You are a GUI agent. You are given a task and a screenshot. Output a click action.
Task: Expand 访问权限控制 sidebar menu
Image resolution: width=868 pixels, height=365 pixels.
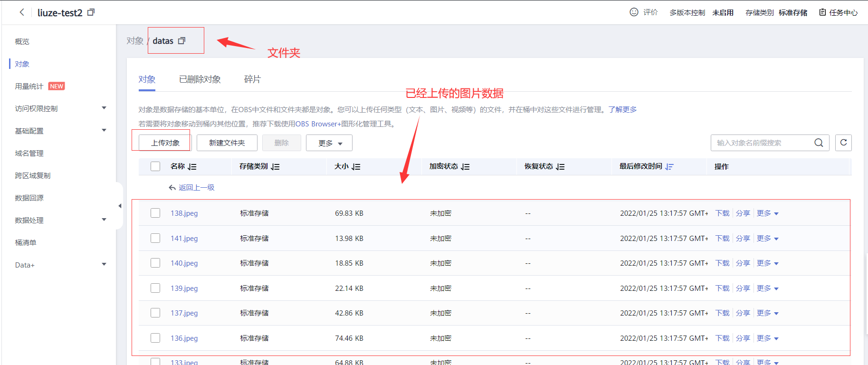coord(104,108)
